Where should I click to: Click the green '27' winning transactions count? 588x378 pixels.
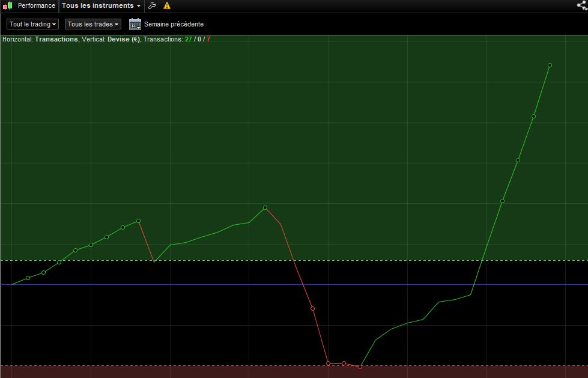pyautogui.click(x=188, y=39)
